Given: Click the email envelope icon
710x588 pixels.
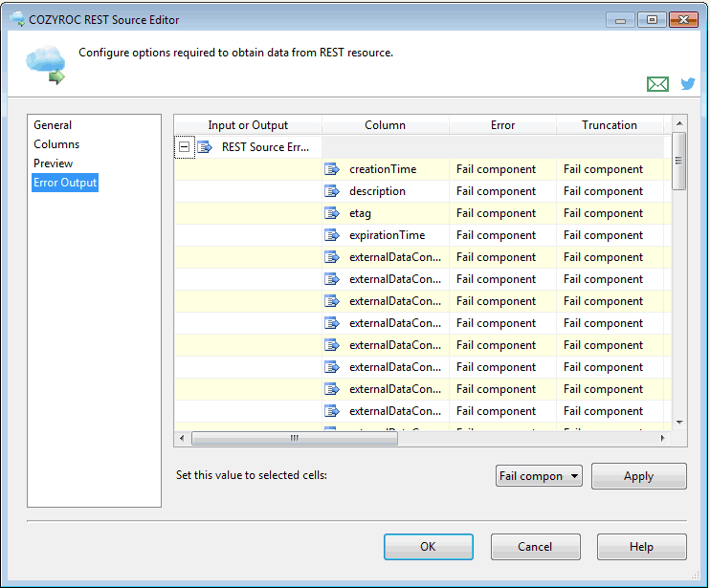Looking at the screenshot, I should coord(657,84).
